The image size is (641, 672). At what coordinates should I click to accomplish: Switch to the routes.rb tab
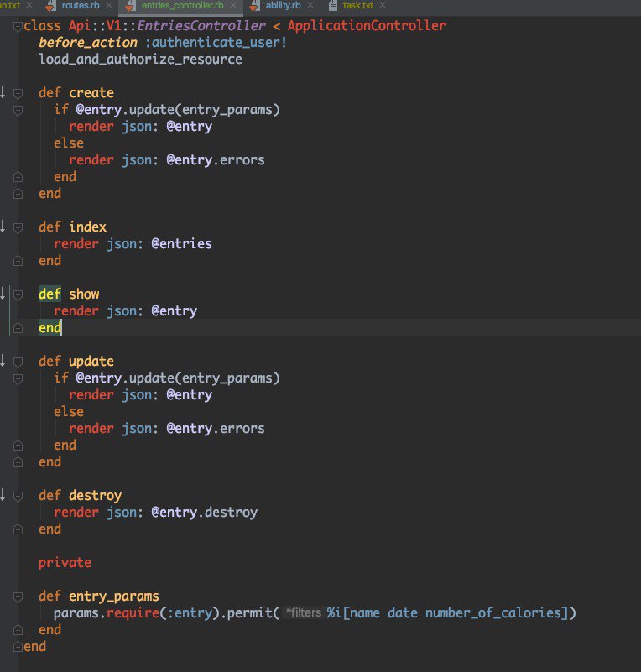coord(81,6)
